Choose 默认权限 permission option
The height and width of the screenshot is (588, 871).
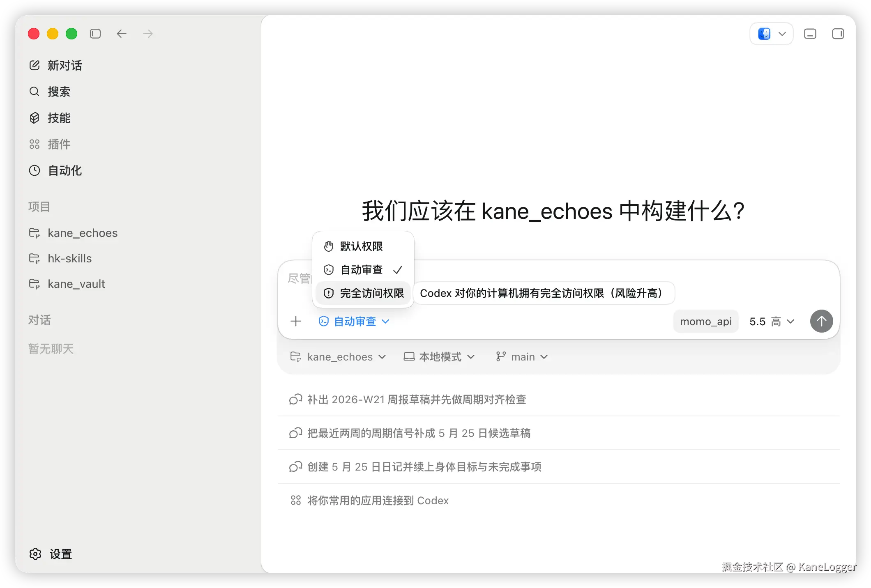pos(363,246)
